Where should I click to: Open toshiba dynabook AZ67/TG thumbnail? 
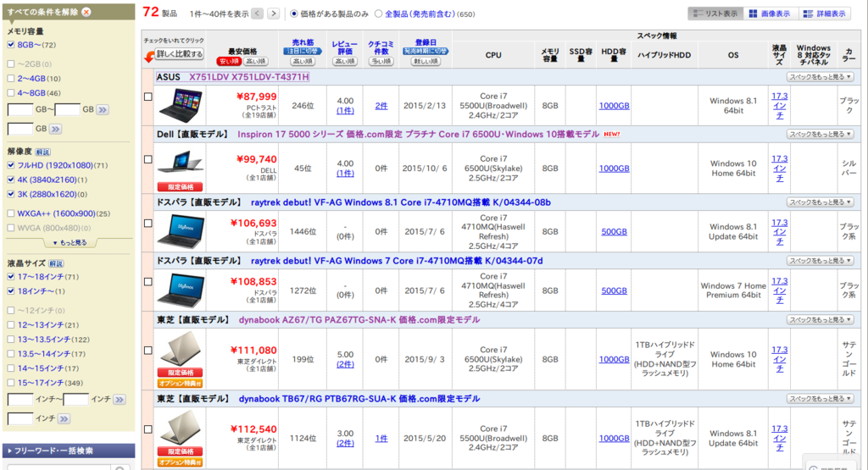pos(181,348)
